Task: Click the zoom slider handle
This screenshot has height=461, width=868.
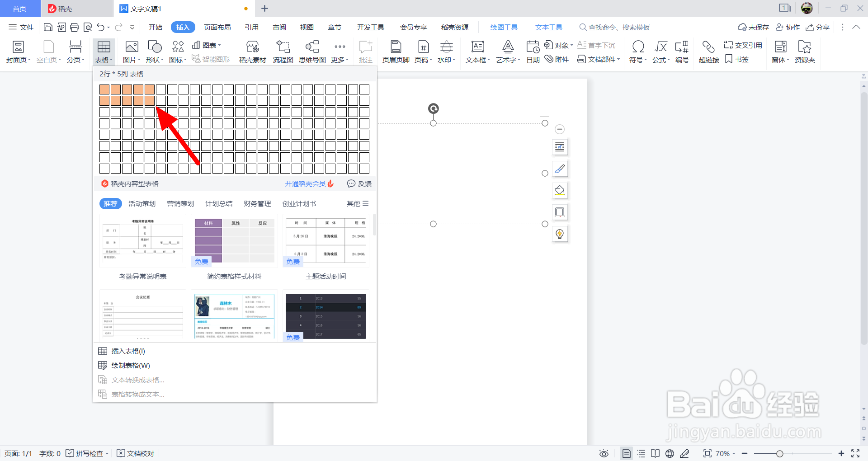Action: (x=779, y=453)
